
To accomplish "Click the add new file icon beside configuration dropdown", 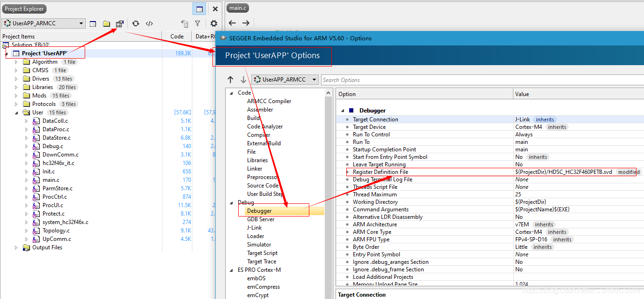I will [93, 23].
